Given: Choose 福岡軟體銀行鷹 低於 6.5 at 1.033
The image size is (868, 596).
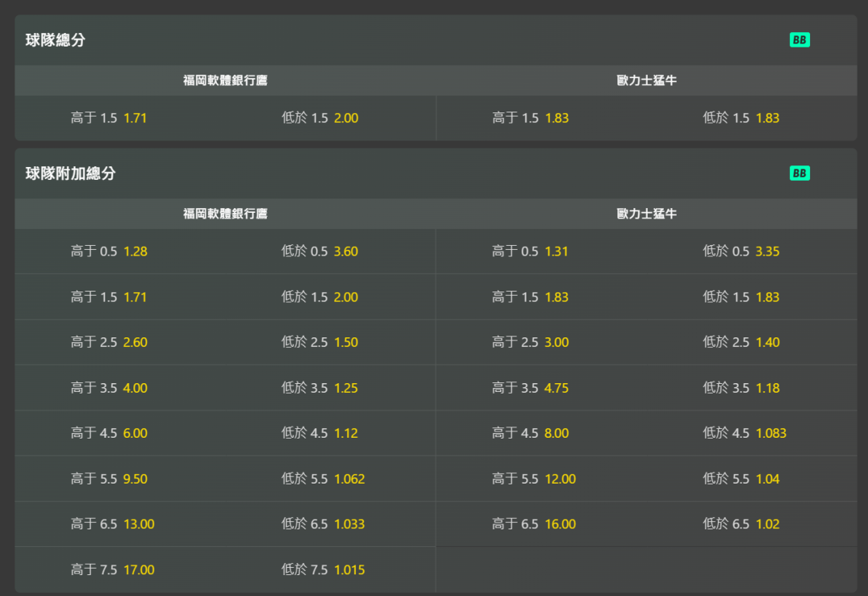Looking at the screenshot, I should click(x=323, y=525).
